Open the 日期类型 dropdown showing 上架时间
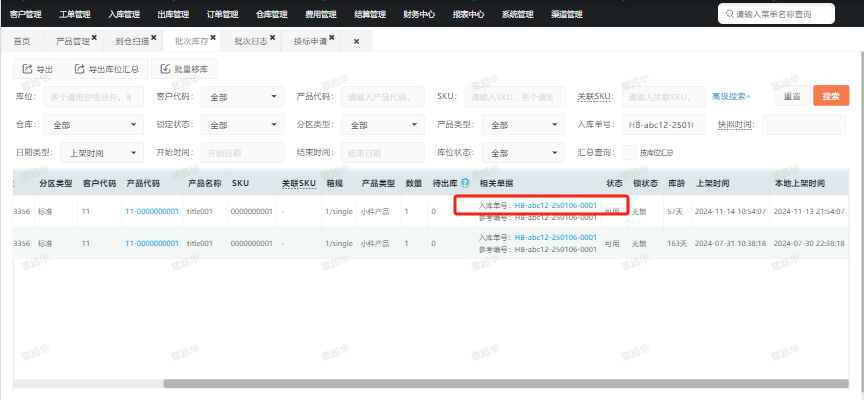The height and width of the screenshot is (400, 864). [102, 153]
